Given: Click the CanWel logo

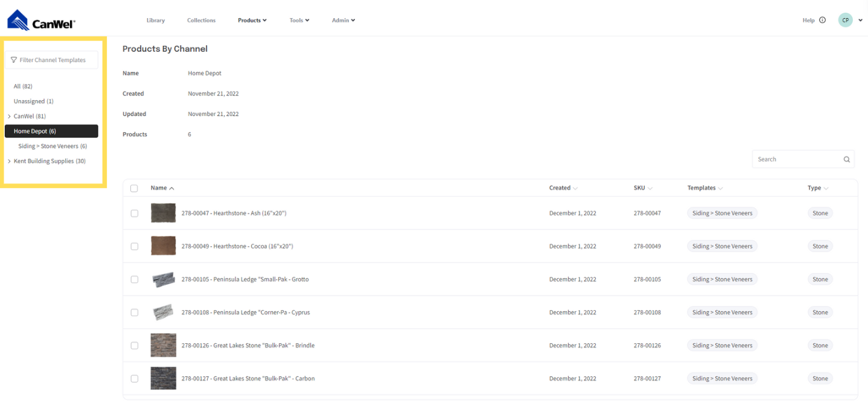Looking at the screenshot, I should click(x=41, y=20).
